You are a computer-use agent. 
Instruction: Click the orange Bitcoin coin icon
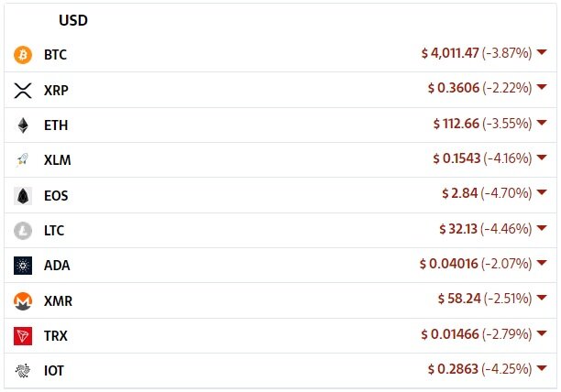tap(23, 55)
